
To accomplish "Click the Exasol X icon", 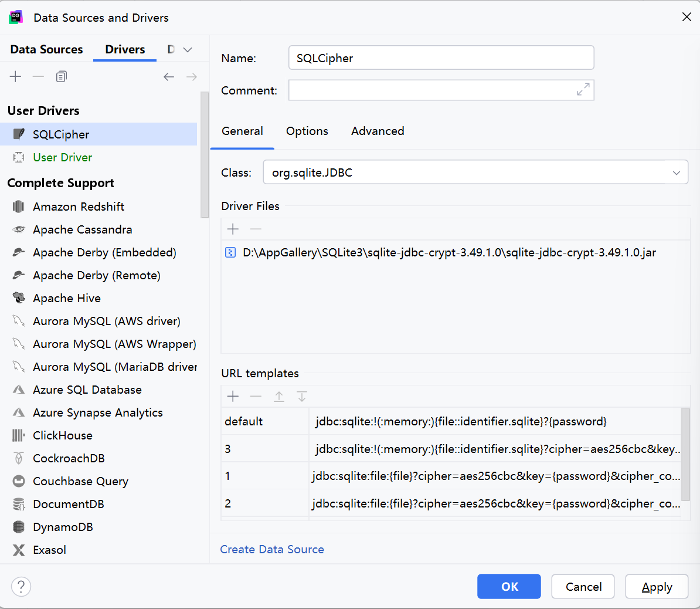I will pyautogui.click(x=19, y=550).
